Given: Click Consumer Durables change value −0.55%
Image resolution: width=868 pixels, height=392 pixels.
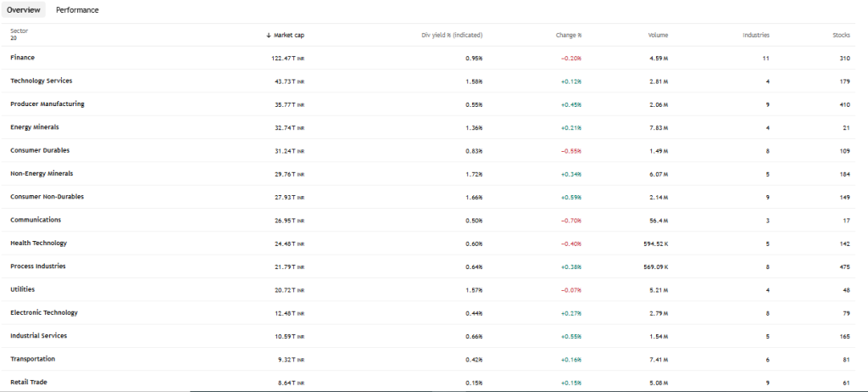Looking at the screenshot, I should (x=570, y=151).
